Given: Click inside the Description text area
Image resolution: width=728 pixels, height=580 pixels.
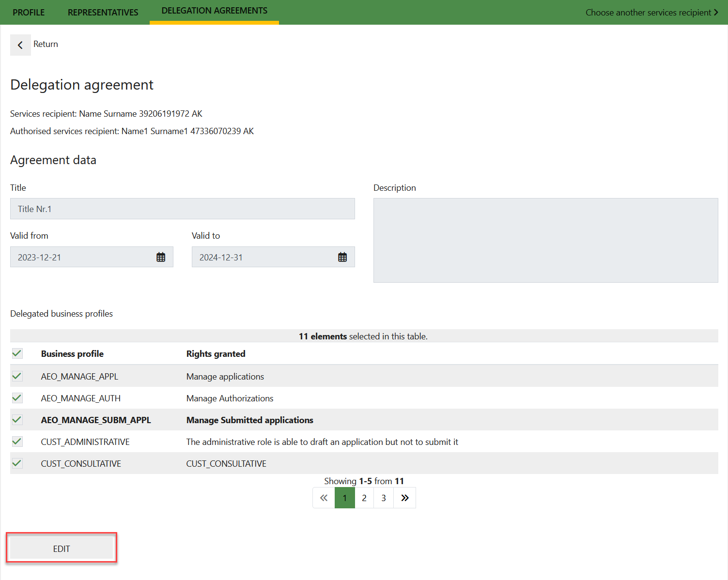Looking at the screenshot, I should (x=546, y=240).
